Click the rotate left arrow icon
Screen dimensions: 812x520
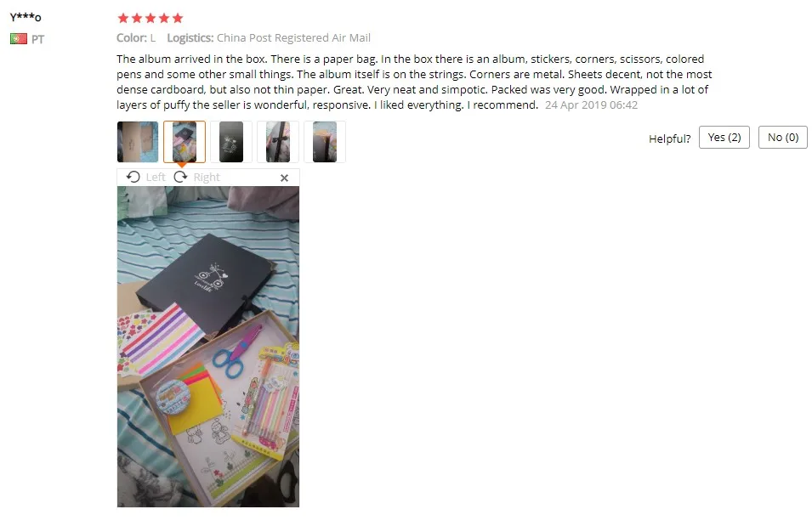point(133,177)
